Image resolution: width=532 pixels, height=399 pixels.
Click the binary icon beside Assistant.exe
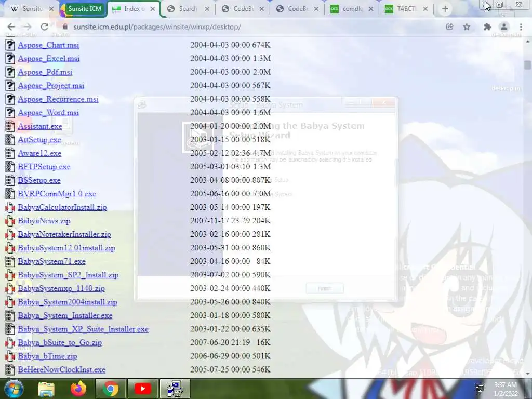(x=10, y=126)
